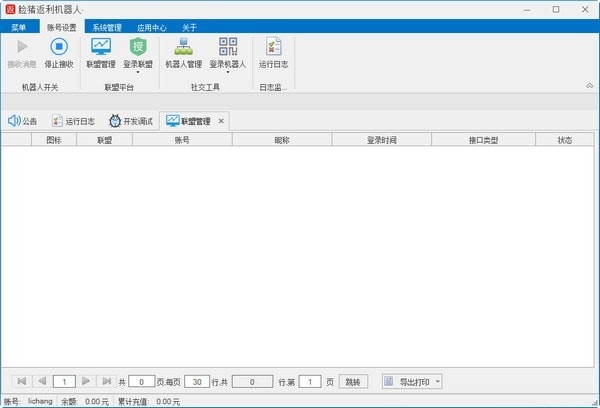The width and height of the screenshot is (600, 408).
Task: Open the 应用中心 ribbon tab
Action: (x=152, y=28)
